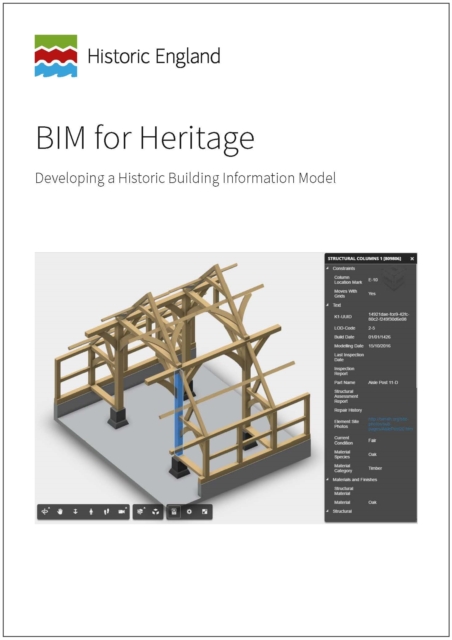
Task: Close the Structural Columns properties panel
Action: (412, 259)
